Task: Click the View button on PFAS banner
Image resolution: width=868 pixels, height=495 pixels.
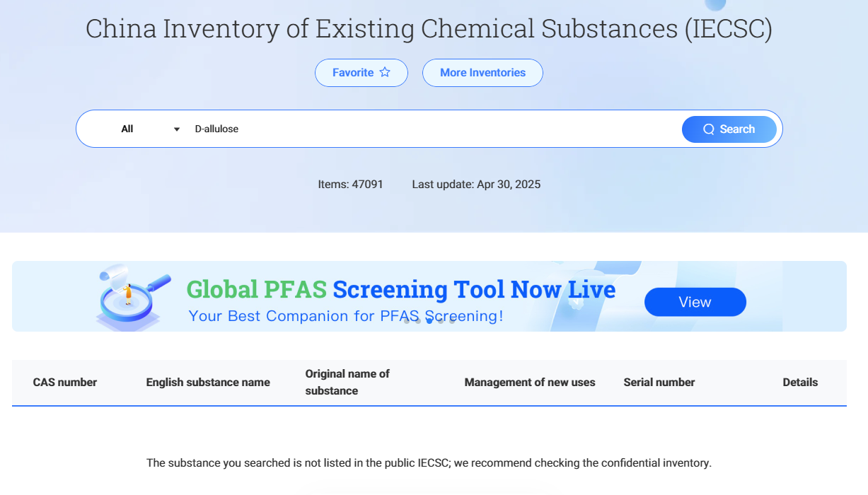Action: pos(695,302)
